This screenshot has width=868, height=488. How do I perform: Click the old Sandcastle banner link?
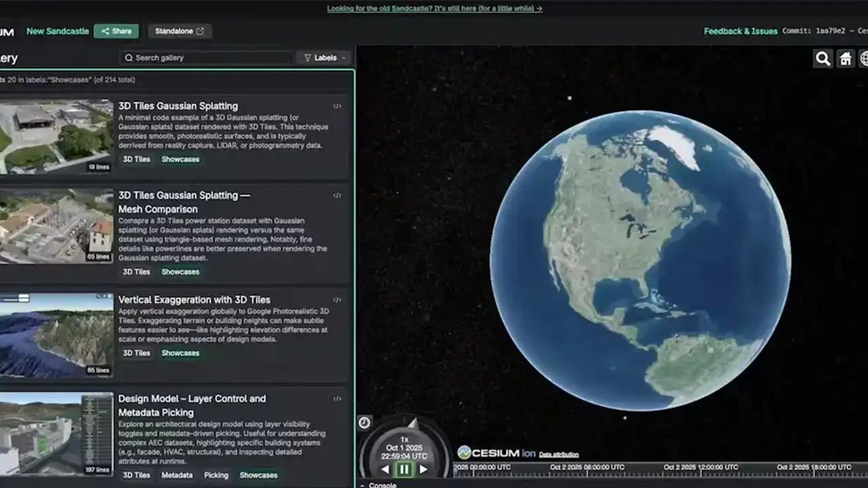[x=434, y=9]
